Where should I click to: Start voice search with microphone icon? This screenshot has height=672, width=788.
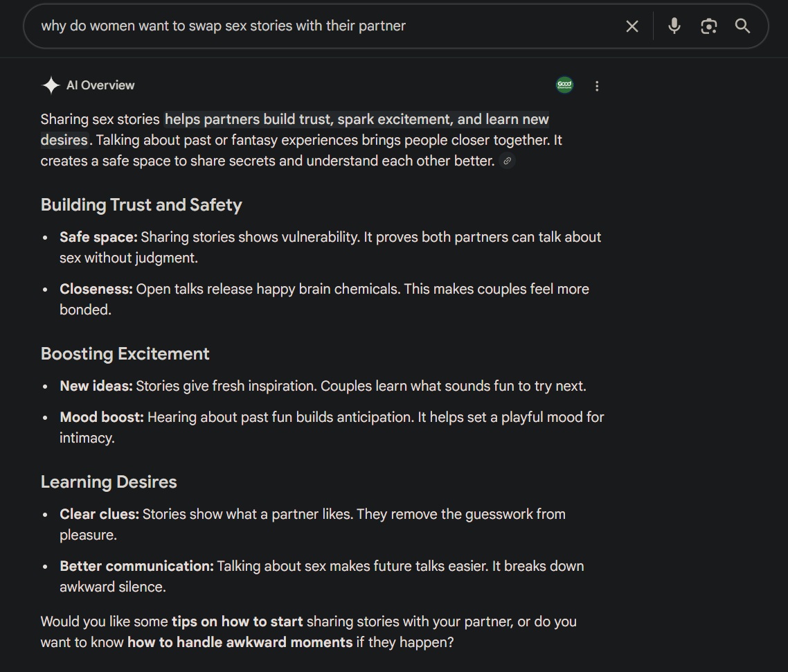[x=674, y=26]
